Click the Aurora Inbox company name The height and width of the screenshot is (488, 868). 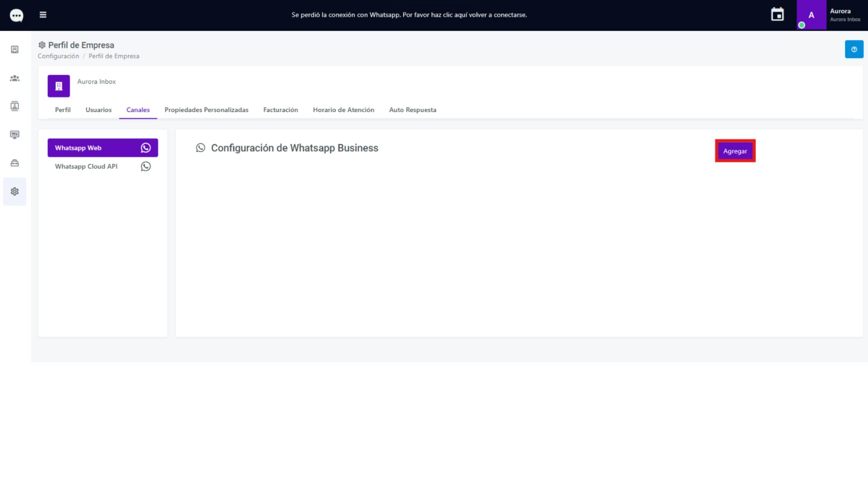point(96,82)
